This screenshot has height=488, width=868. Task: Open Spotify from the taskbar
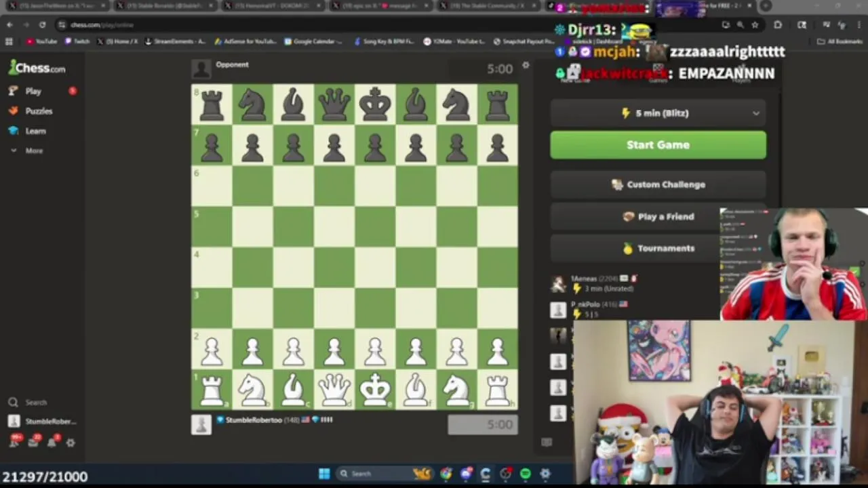point(526,474)
